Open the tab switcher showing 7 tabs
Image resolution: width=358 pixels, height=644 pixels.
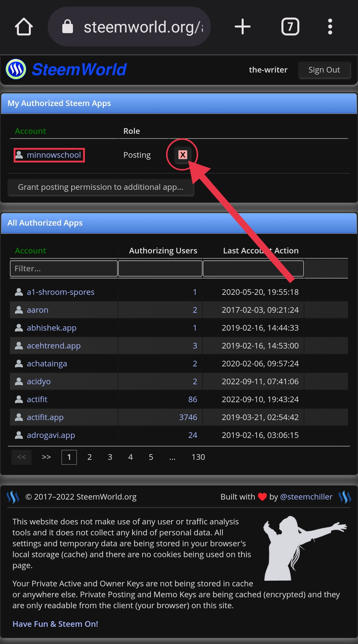290,27
